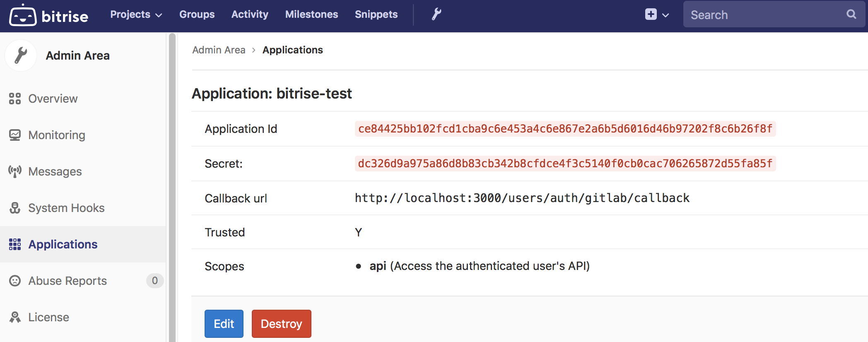Click the Admin Area wrench avatar

pos(21,55)
